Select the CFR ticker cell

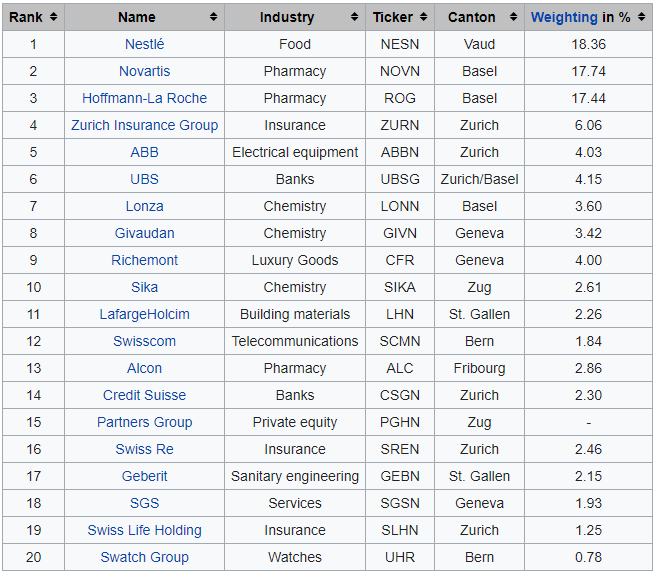click(x=400, y=260)
